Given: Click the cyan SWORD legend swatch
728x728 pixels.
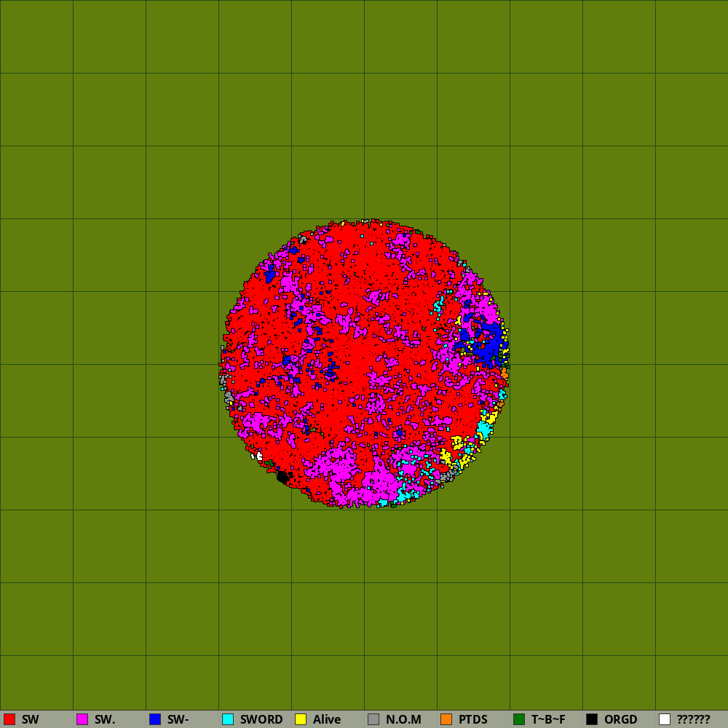Looking at the screenshot, I should tap(228, 719).
